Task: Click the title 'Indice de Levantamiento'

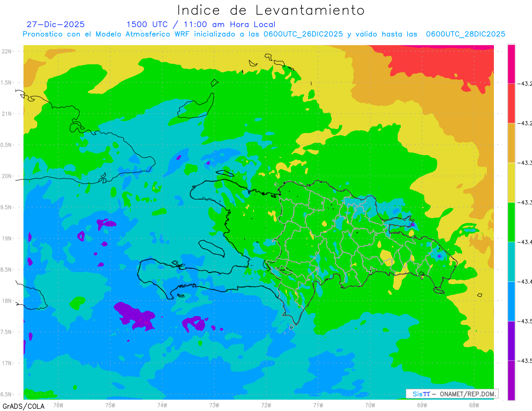Action: [271, 10]
